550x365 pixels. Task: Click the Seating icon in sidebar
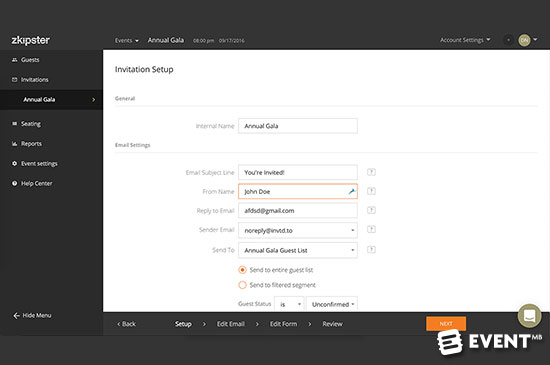14,124
